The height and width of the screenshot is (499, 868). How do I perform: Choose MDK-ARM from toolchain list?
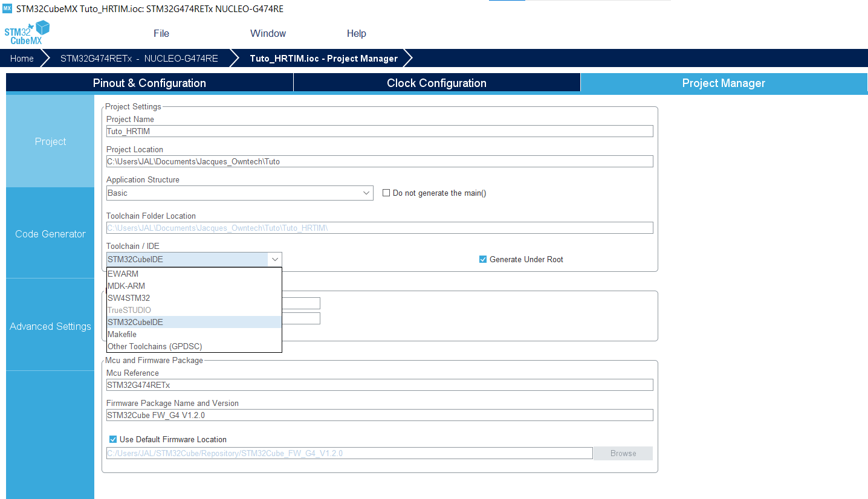click(x=194, y=286)
